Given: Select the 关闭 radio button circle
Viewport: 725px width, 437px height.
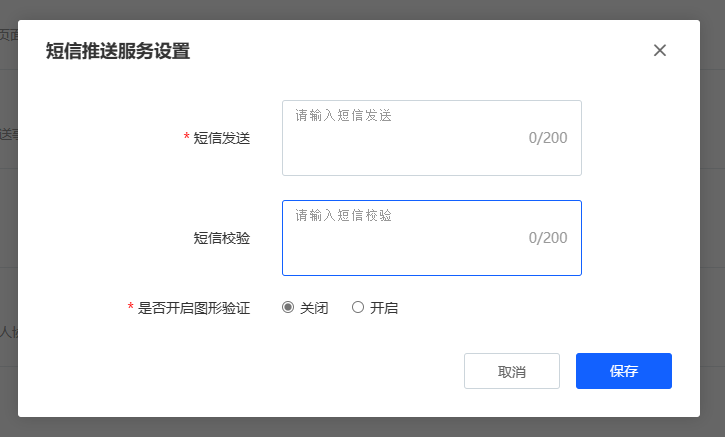Looking at the screenshot, I should click(x=289, y=308).
